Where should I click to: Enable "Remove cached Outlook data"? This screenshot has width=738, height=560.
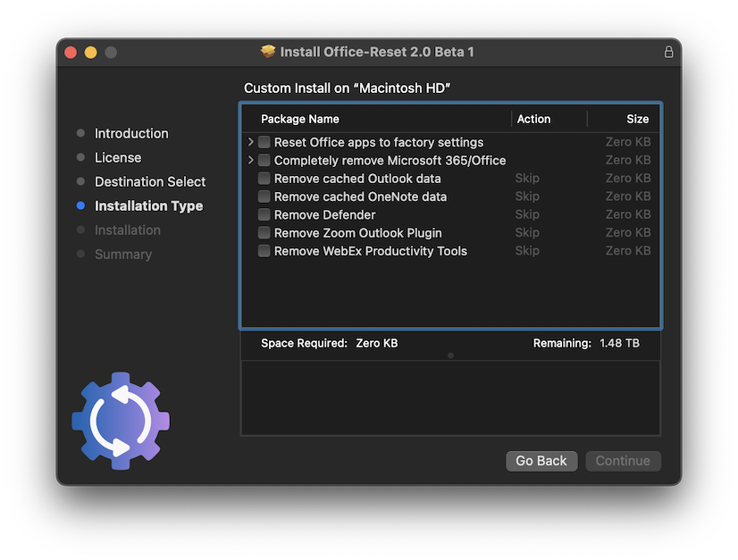[264, 179]
